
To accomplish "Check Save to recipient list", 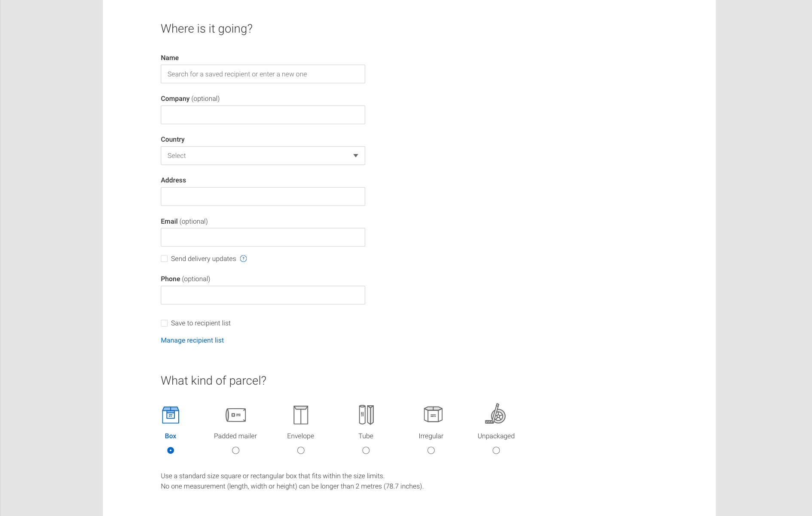I will [x=164, y=323].
